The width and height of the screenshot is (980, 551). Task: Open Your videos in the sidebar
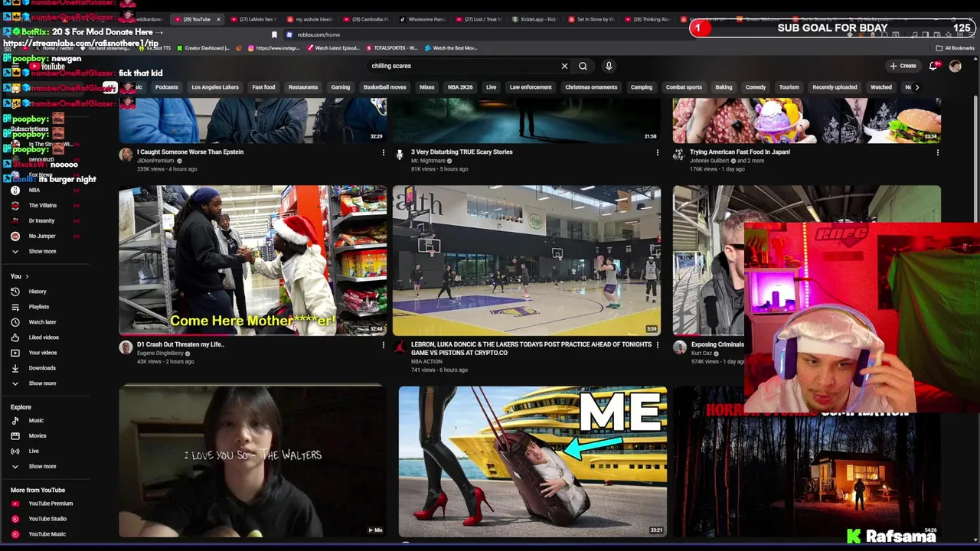[43, 353]
